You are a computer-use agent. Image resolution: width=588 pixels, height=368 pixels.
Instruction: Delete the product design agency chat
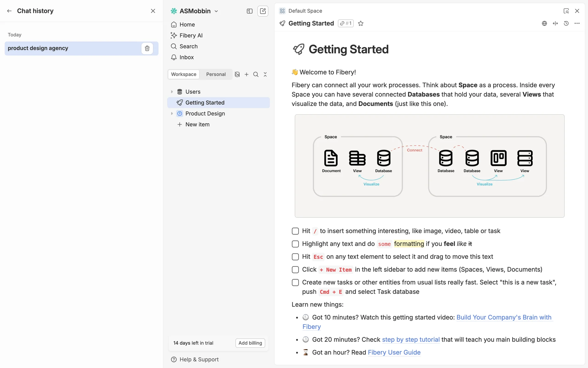147,48
